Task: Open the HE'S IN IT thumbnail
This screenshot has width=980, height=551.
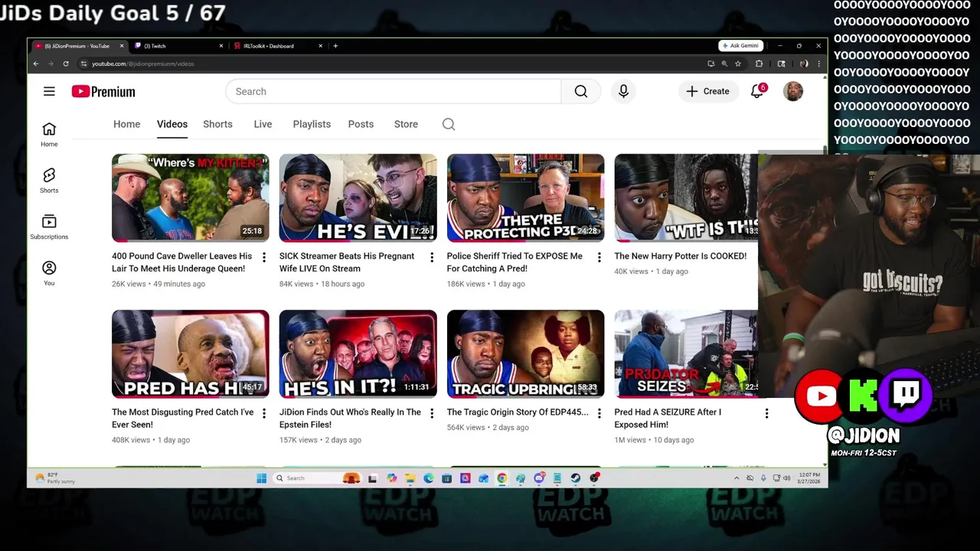Action: coord(358,354)
